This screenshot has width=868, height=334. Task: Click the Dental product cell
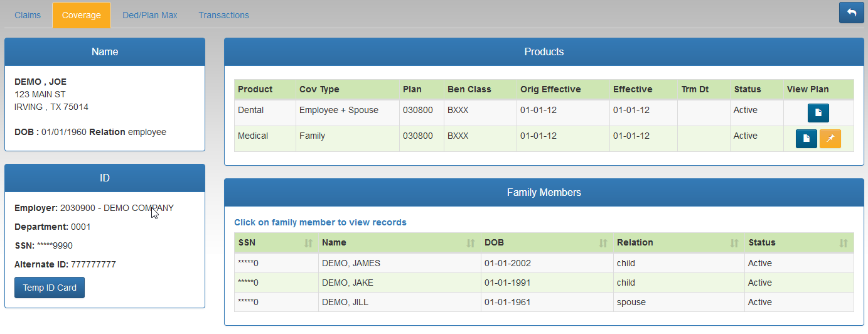pyautogui.click(x=265, y=113)
